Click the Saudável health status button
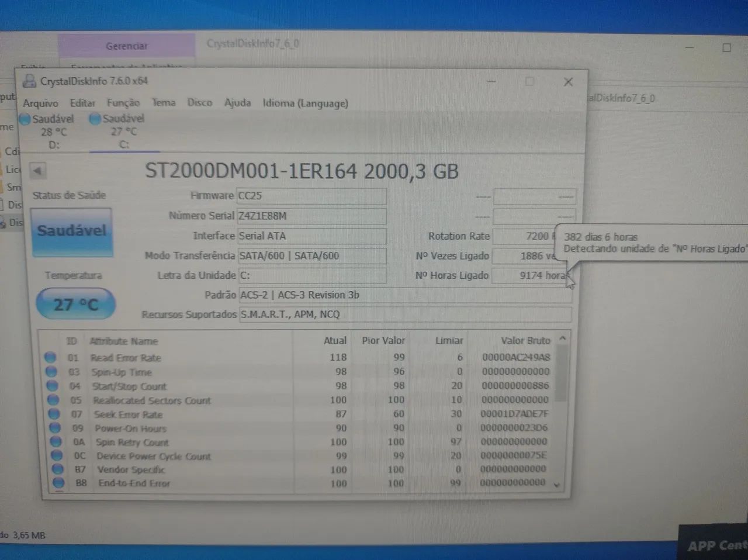The height and width of the screenshot is (560, 748). click(71, 231)
